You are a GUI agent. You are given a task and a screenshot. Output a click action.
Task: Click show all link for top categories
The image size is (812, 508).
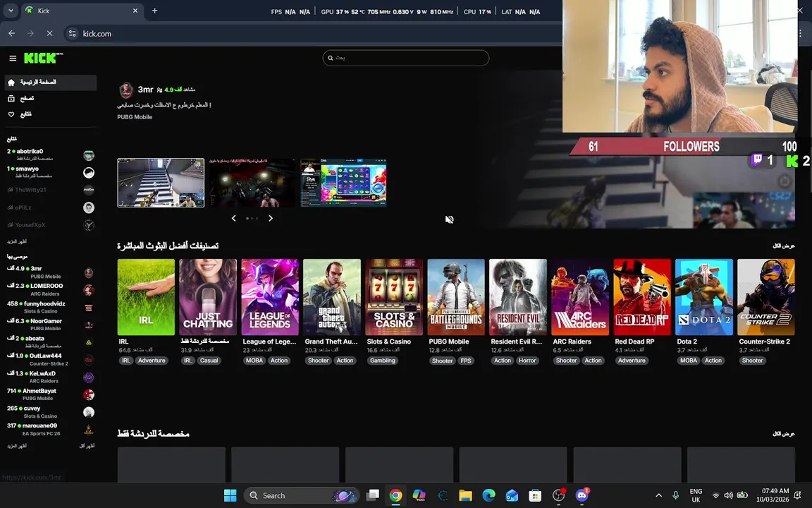[x=784, y=246]
